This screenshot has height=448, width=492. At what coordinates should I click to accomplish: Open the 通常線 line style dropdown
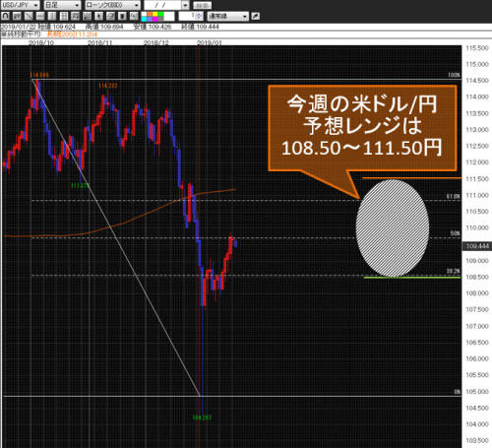[x=228, y=16]
